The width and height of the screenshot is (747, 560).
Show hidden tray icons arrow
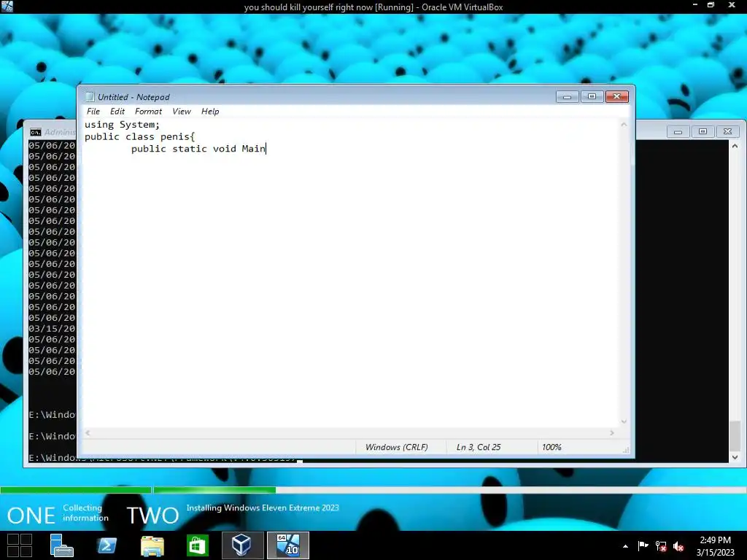(x=625, y=546)
